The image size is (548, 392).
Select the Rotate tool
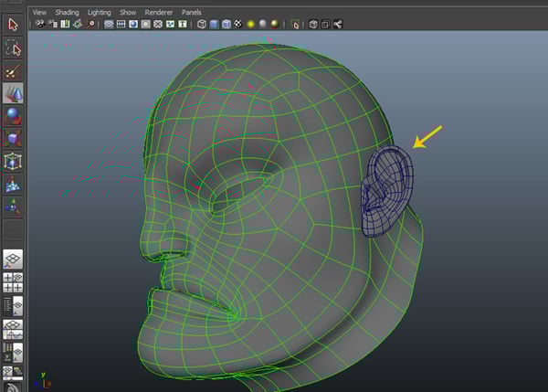pyautogui.click(x=13, y=116)
